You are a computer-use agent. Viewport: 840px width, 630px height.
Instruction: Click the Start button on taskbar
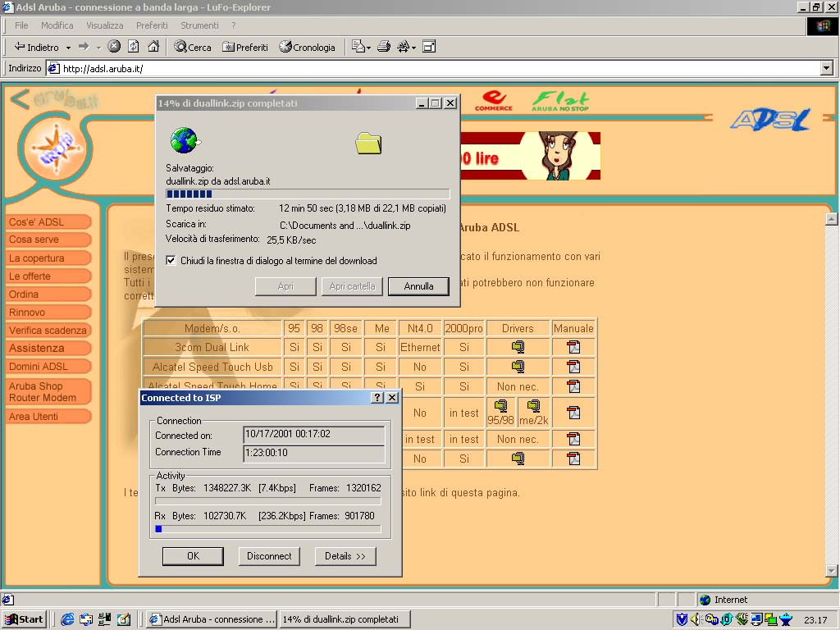coord(25,619)
